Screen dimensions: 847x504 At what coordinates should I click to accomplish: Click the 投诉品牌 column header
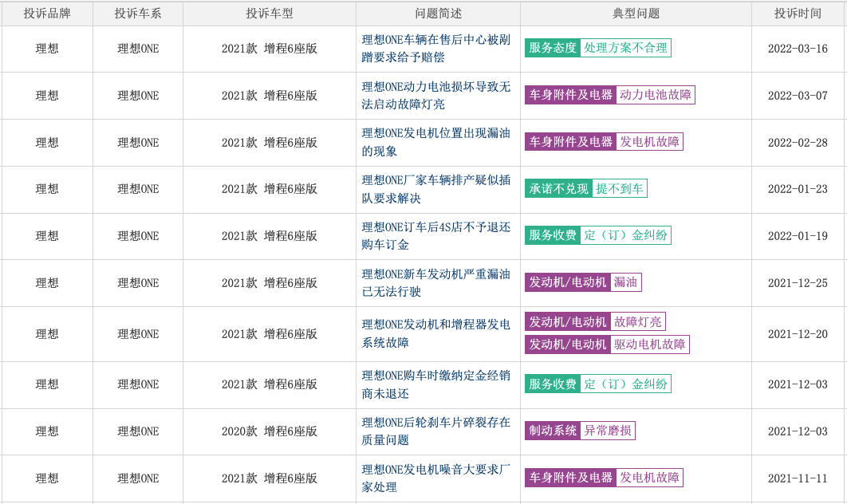coord(47,14)
